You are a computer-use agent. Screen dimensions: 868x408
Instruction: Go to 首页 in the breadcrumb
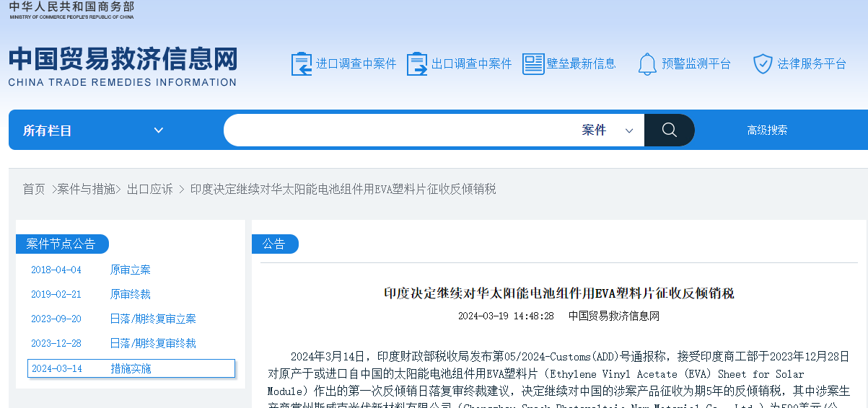click(x=34, y=190)
